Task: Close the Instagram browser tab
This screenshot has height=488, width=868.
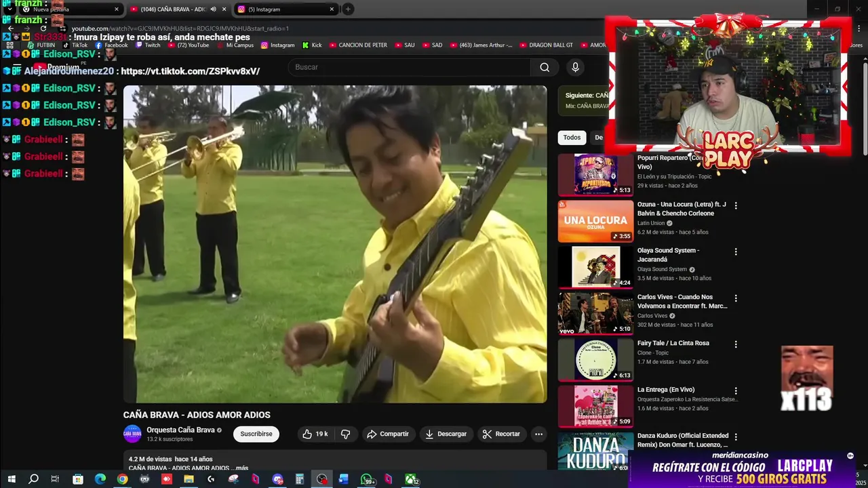Action: [x=332, y=9]
